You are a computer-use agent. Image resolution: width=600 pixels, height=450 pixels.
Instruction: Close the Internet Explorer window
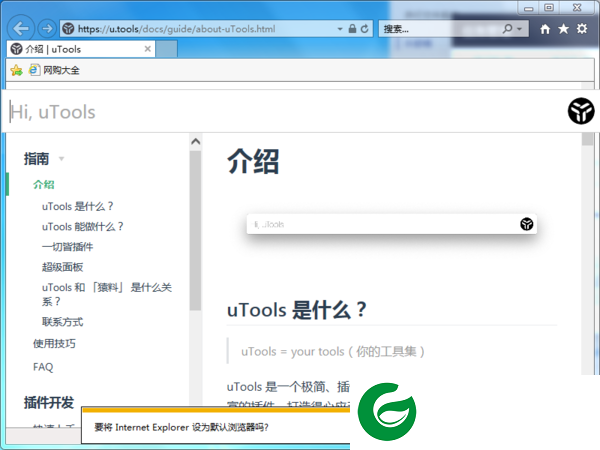577,8
